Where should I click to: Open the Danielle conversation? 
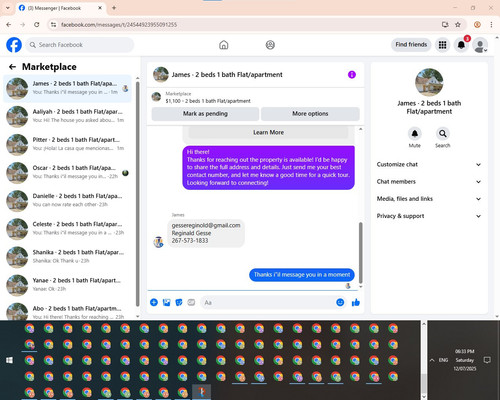point(67,201)
